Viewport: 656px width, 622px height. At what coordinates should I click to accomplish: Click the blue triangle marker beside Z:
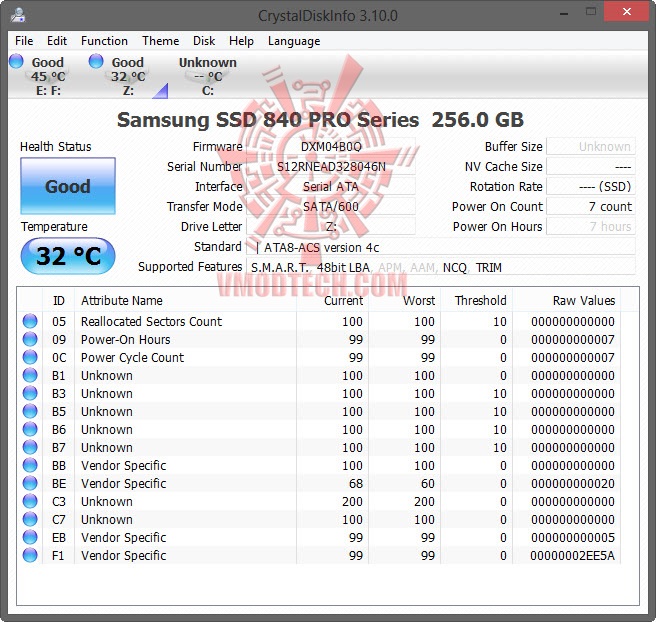(161, 92)
